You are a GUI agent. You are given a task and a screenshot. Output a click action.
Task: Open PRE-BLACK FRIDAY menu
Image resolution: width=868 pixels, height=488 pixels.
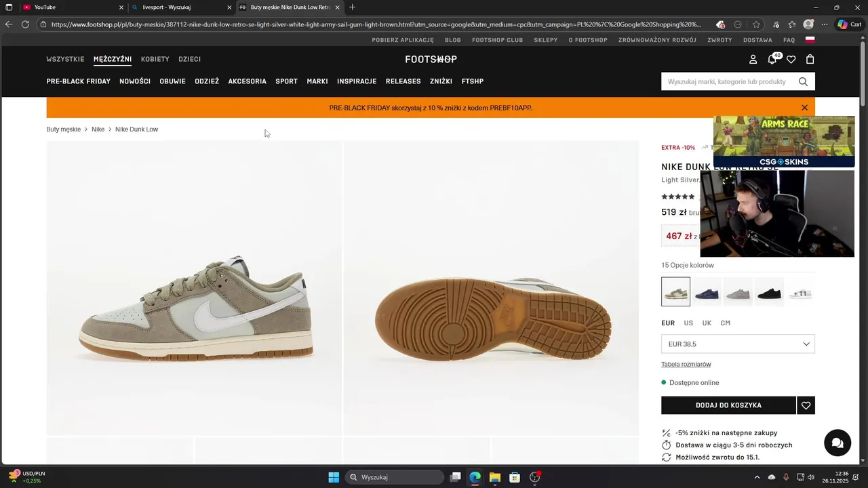[x=78, y=81]
